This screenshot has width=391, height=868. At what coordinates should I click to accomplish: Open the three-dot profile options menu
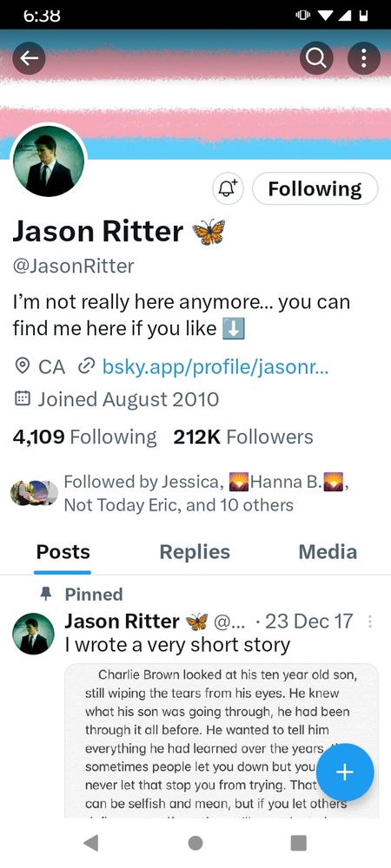click(364, 59)
